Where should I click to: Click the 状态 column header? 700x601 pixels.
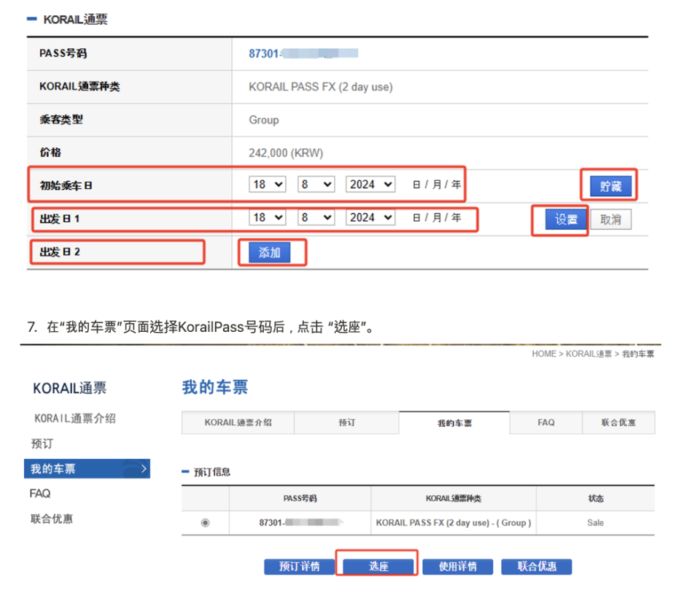point(596,498)
